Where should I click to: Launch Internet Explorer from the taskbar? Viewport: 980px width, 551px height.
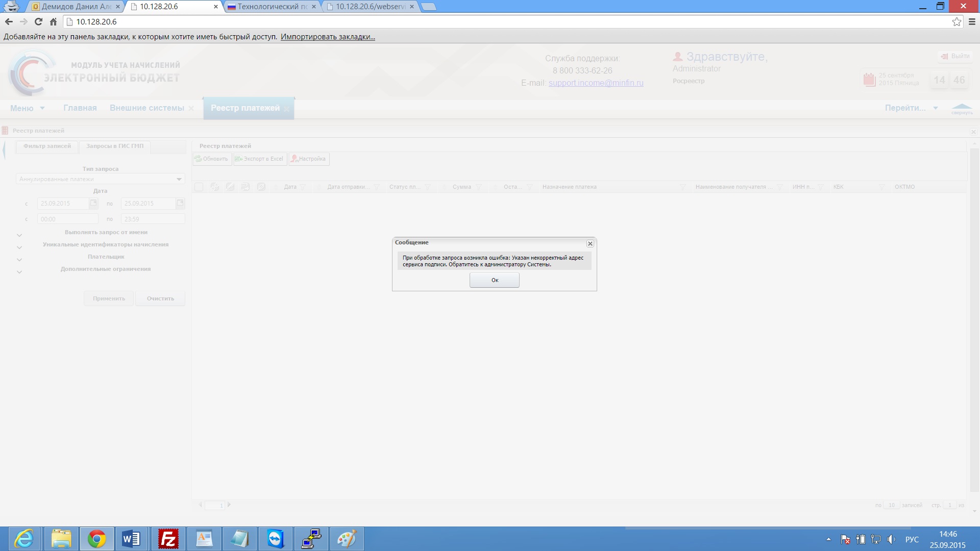pyautogui.click(x=23, y=539)
